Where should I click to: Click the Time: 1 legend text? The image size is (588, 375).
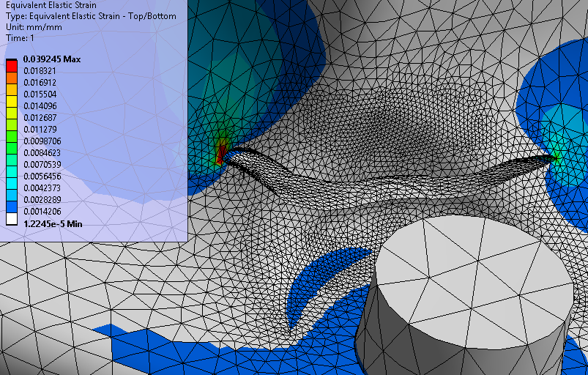20,38
